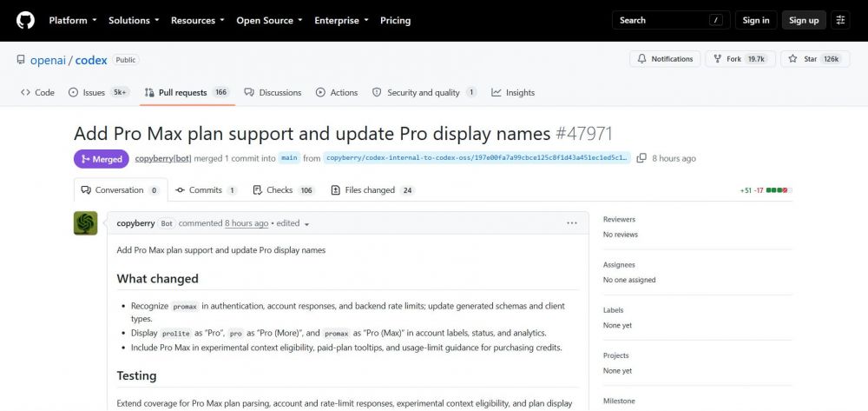
Task: Open the Enterprise dropdown
Action: 341,21
